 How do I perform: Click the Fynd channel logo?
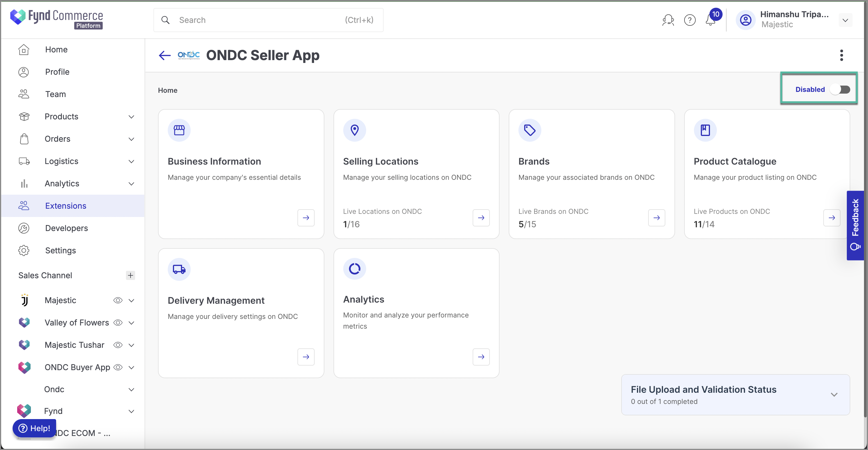pos(24,410)
